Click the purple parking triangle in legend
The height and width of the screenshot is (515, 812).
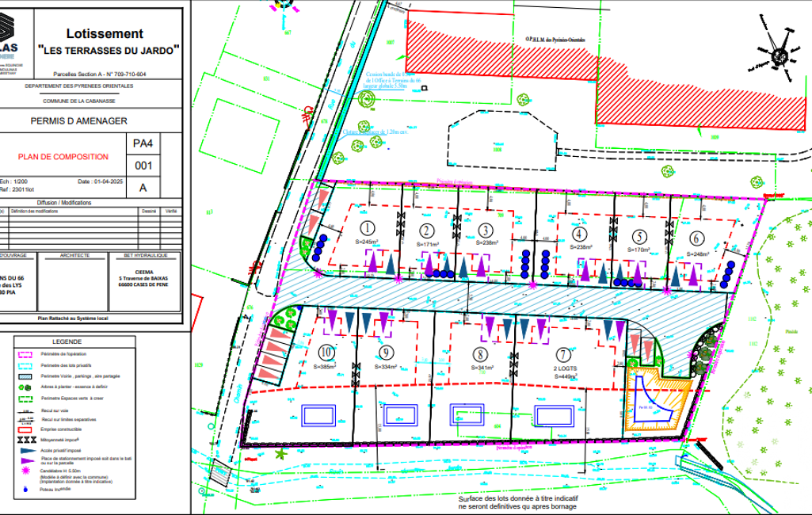click(28, 460)
